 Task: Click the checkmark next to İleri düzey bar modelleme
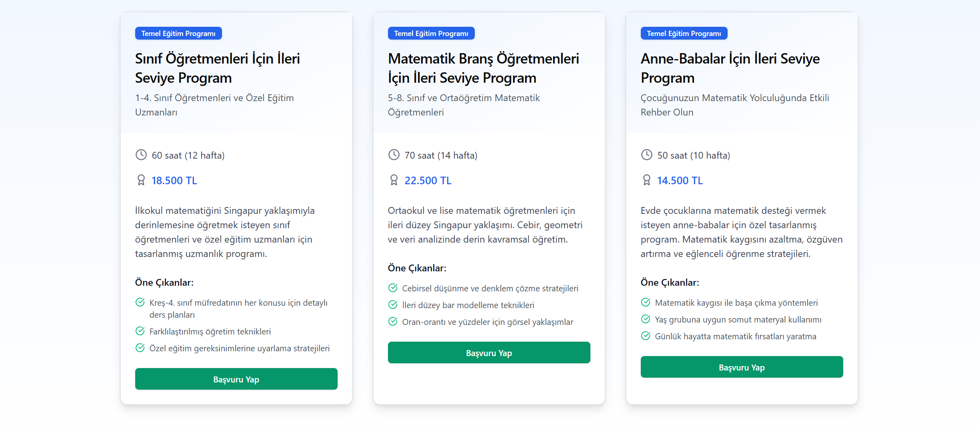coord(392,305)
